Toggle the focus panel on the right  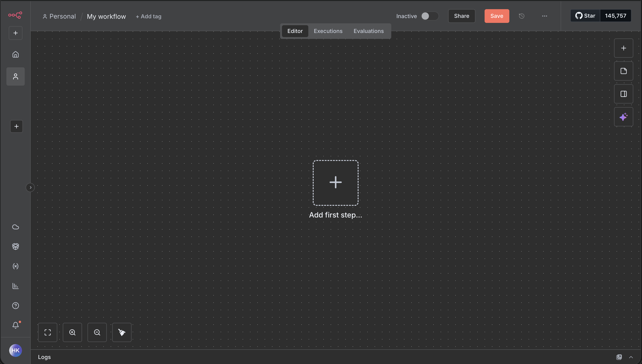[x=623, y=94]
